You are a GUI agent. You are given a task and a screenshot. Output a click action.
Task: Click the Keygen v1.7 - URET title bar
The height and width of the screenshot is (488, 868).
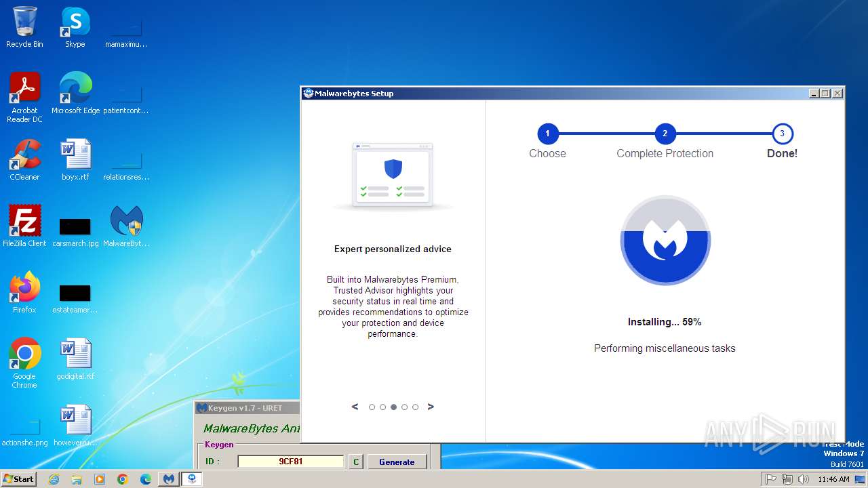click(248, 408)
